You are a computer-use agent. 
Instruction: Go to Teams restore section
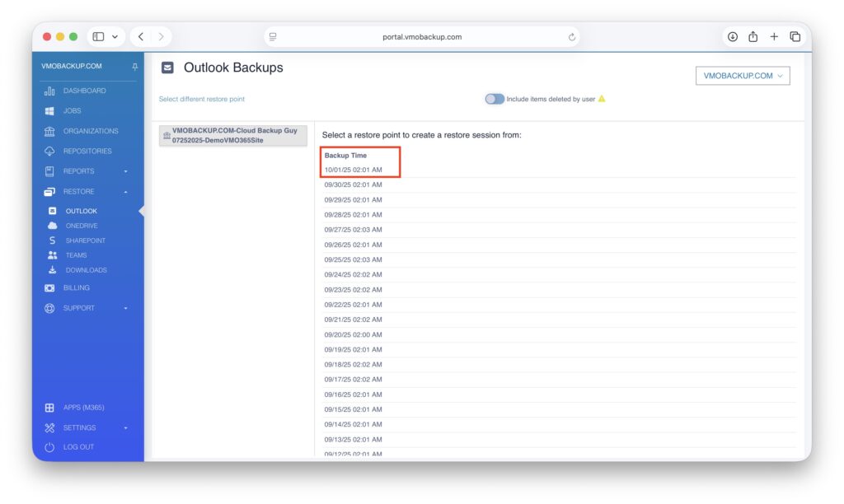tap(76, 255)
